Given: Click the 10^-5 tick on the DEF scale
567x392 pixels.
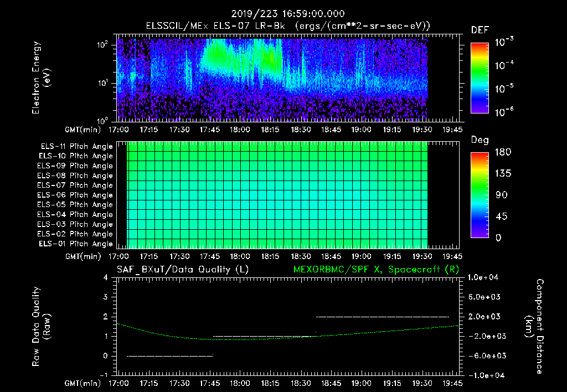Looking at the screenshot, I should point(504,89).
